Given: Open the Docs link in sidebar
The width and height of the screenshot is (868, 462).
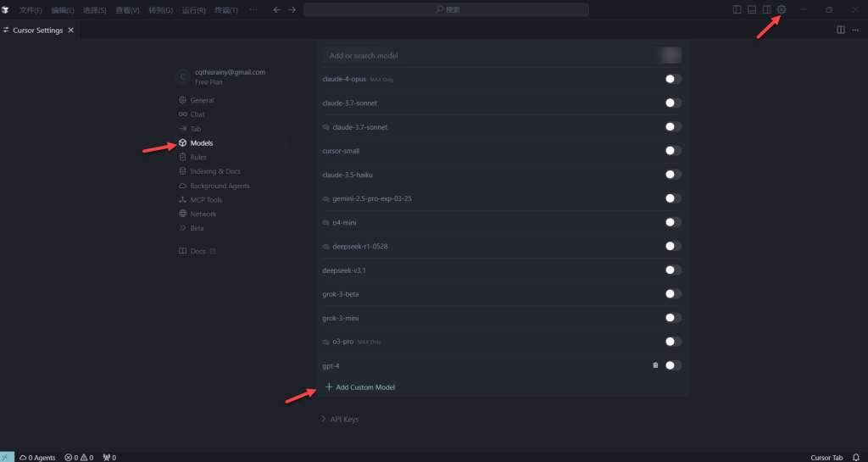Looking at the screenshot, I should tap(198, 251).
